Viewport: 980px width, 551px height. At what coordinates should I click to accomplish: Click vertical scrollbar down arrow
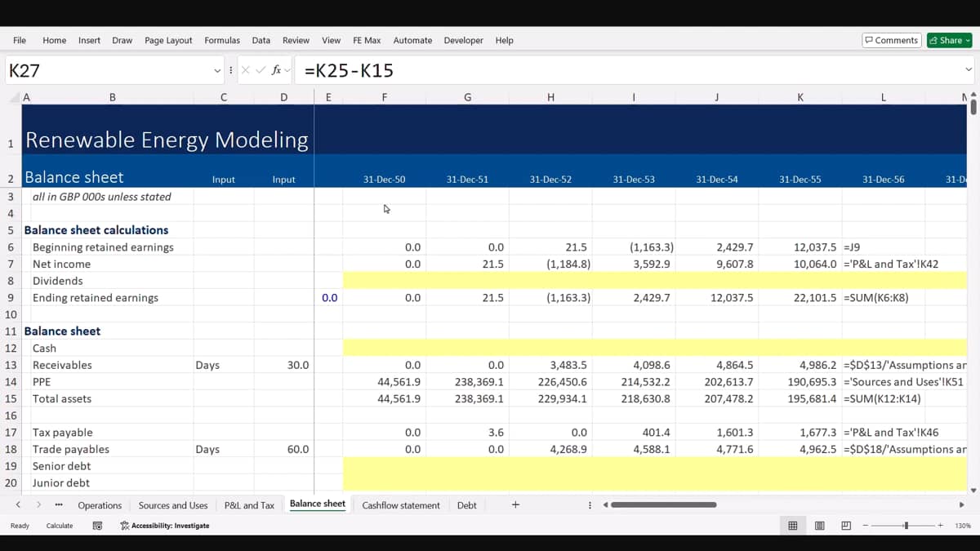(973, 491)
